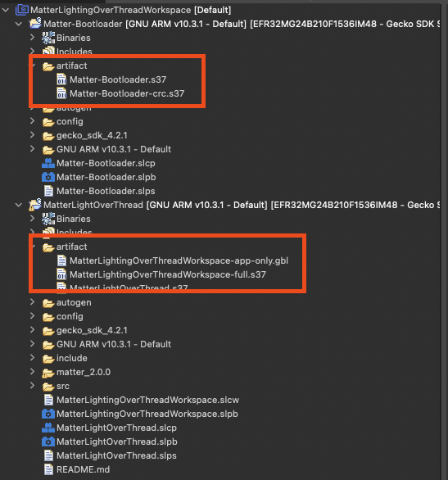Select the README.md label

point(84,469)
